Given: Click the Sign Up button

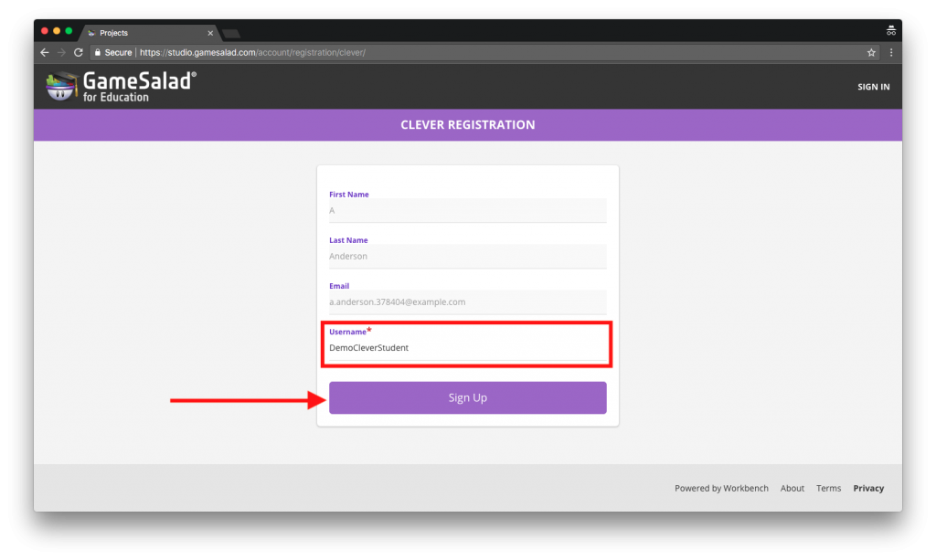Looking at the screenshot, I should pyautogui.click(x=467, y=397).
